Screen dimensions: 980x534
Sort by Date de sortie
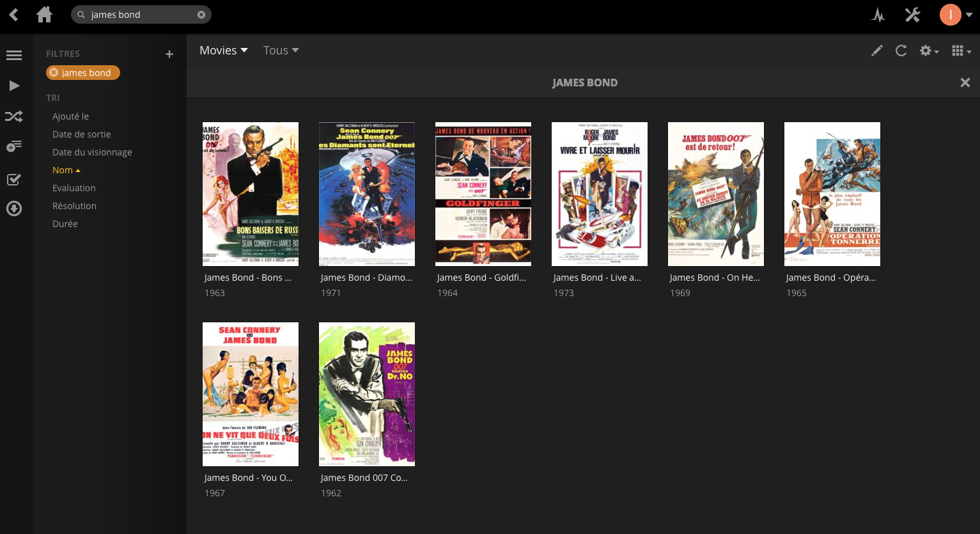82,134
